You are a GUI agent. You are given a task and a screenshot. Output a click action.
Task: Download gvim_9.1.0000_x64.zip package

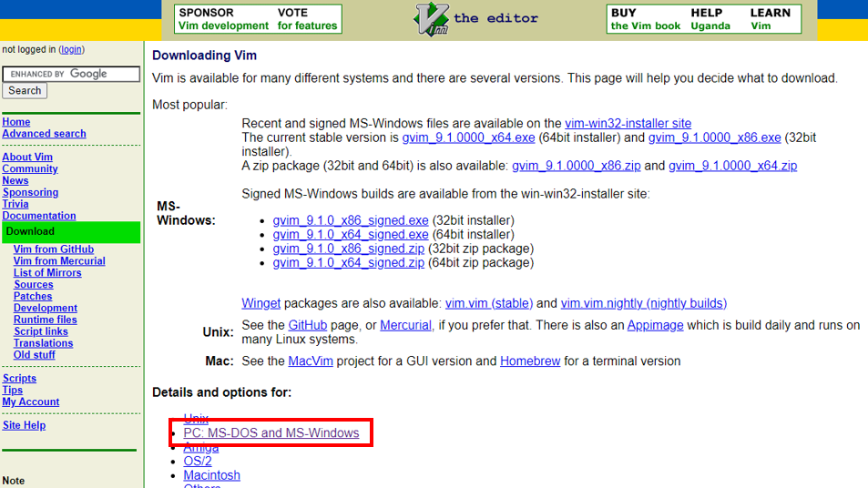tap(733, 166)
